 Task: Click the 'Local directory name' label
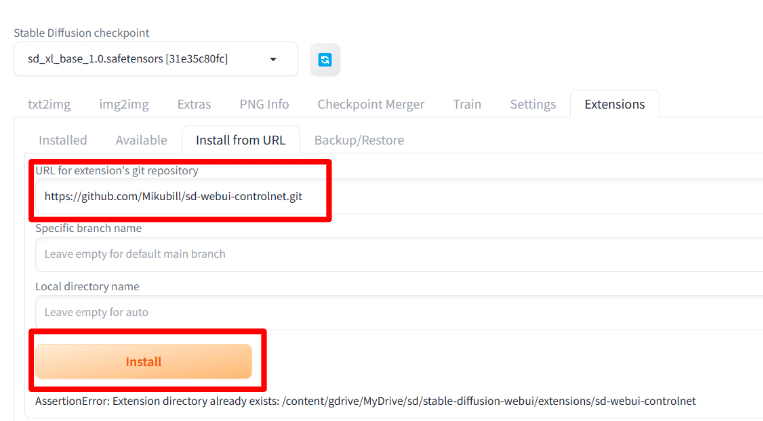pos(87,286)
